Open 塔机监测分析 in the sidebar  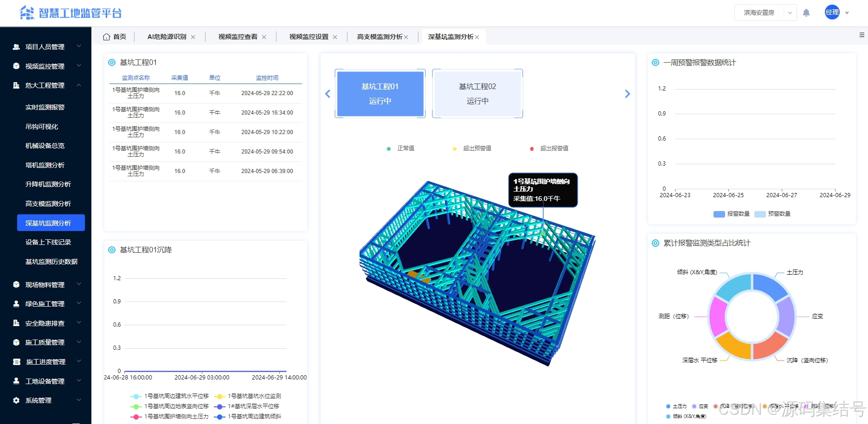45,165
